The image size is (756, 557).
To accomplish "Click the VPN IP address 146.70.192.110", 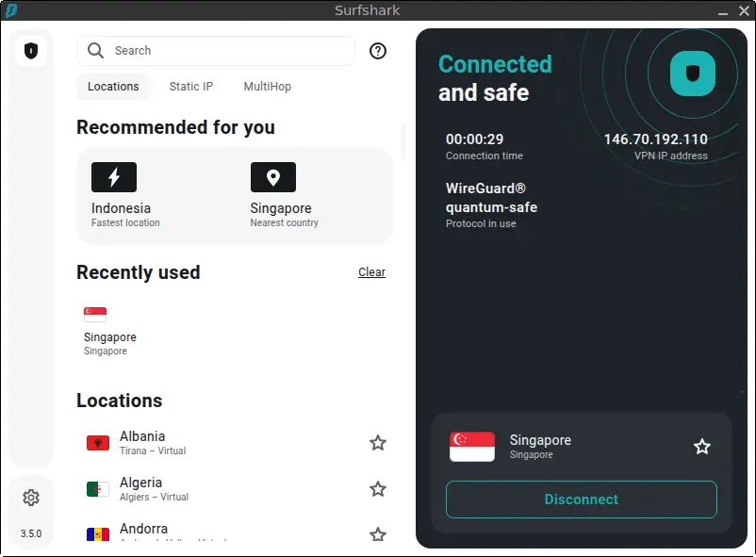I will point(656,139).
